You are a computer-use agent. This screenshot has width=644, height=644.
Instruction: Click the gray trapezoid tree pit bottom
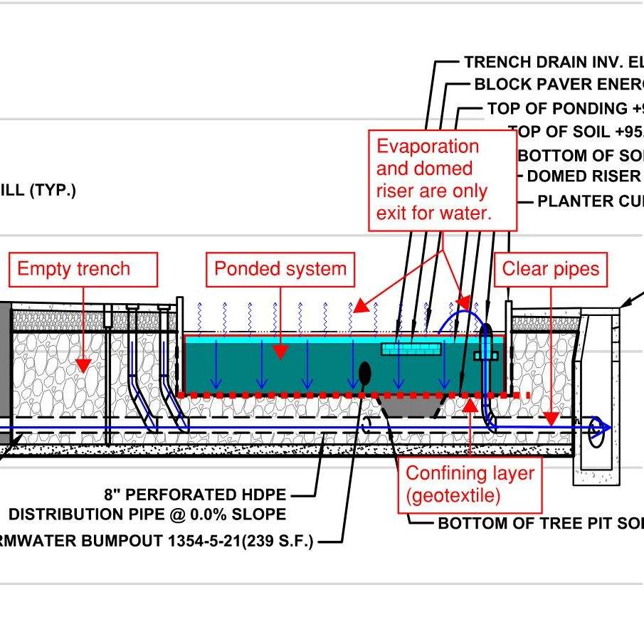point(410,408)
